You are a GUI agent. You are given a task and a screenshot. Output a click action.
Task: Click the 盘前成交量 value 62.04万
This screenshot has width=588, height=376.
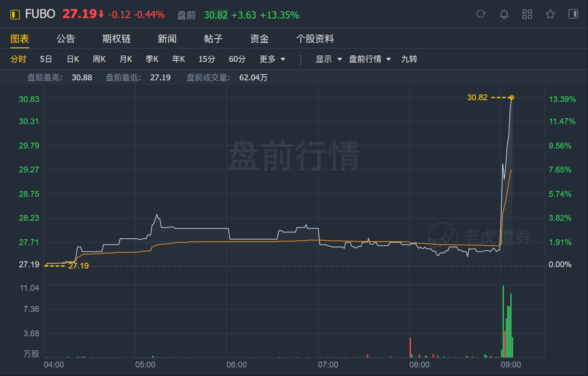(x=253, y=78)
